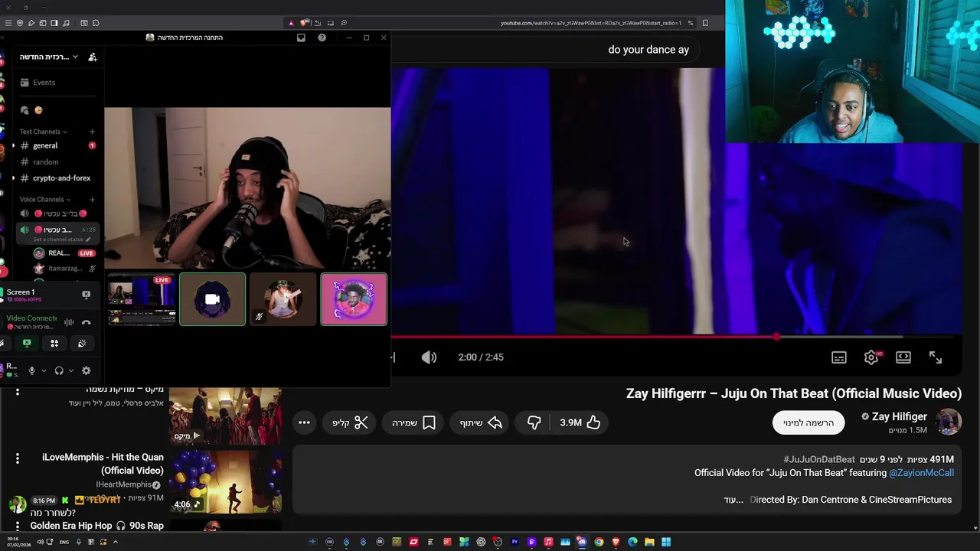The image size is (980, 551).
Task: Follow the #JuJuOnDatBeat hashtag link
Action: tap(818, 459)
